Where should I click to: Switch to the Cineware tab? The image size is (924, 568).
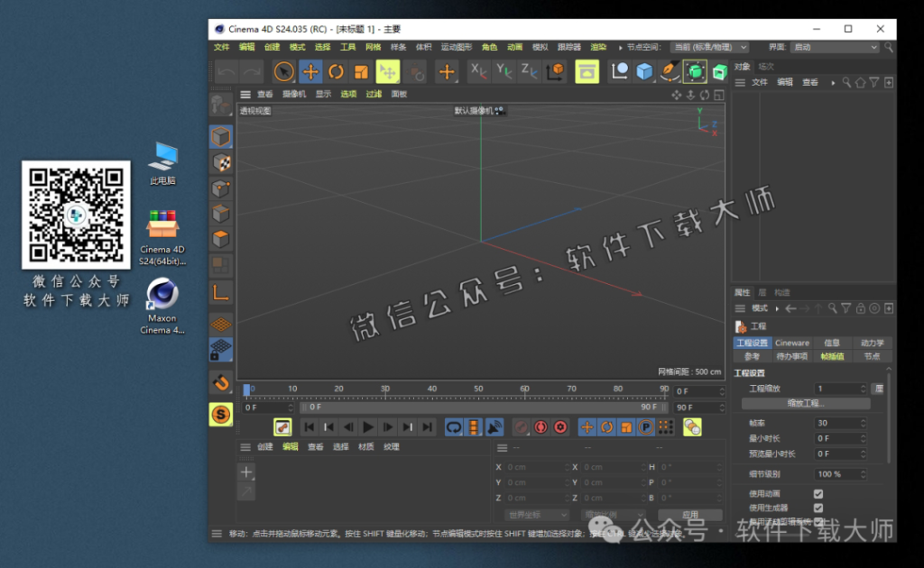pyautogui.click(x=792, y=343)
